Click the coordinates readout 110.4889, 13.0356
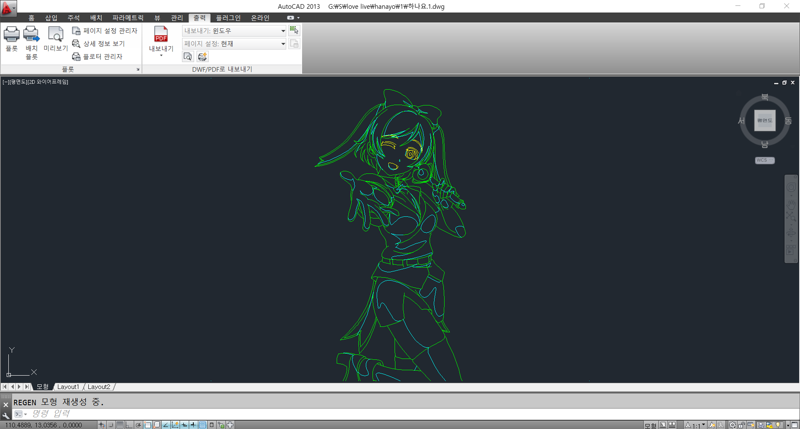The width and height of the screenshot is (800, 429). [43, 425]
